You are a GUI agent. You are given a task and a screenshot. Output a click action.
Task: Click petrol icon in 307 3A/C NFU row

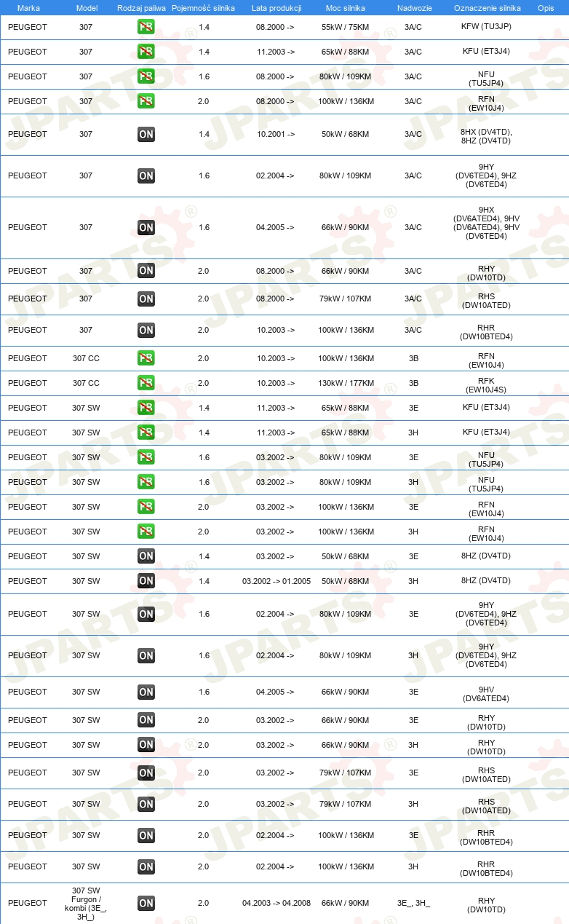coord(146,76)
